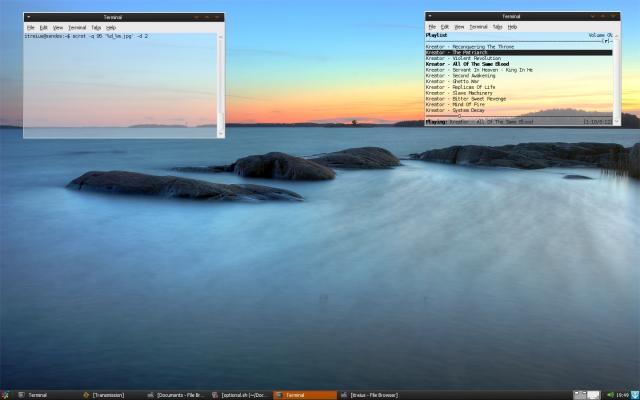Click scroll up arrow in left Terminal
The image size is (640, 400).
pyautogui.click(x=221, y=37)
